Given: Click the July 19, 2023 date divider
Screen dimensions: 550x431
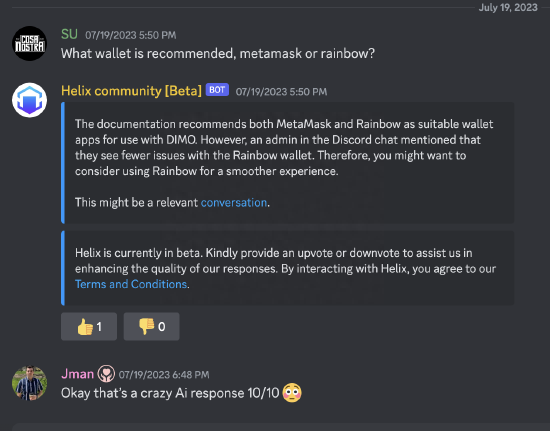Looking at the screenshot, I should pyautogui.click(x=508, y=7).
